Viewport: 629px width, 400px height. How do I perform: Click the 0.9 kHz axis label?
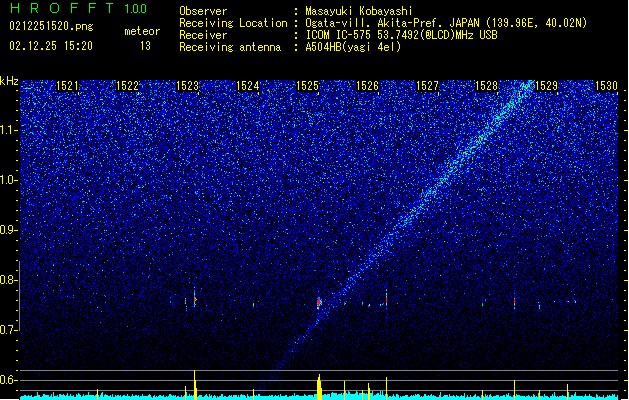(x=8, y=230)
